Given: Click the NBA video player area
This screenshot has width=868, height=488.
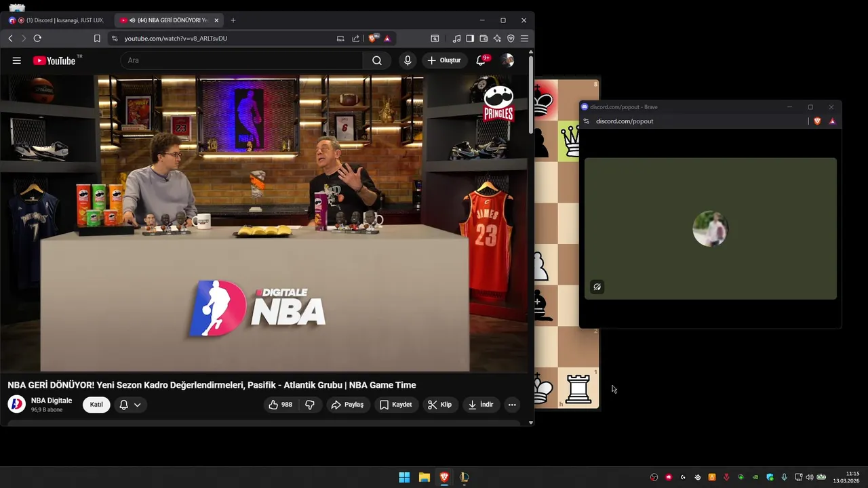Looking at the screenshot, I should (264, 224).
